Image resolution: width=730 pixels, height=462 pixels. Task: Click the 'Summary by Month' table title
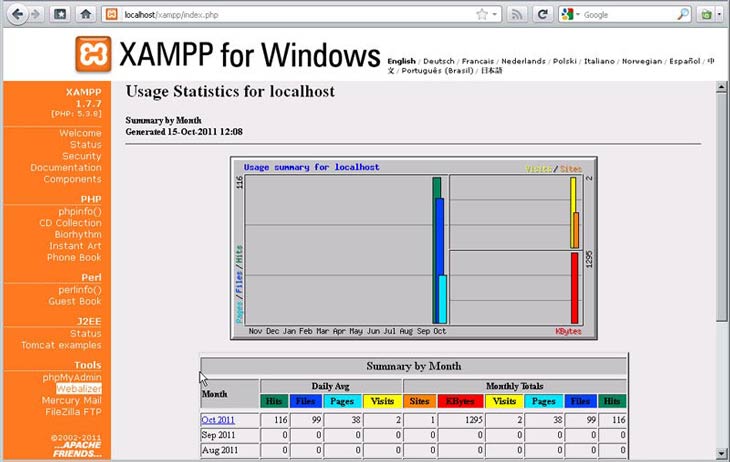click(x=414, y=367)
